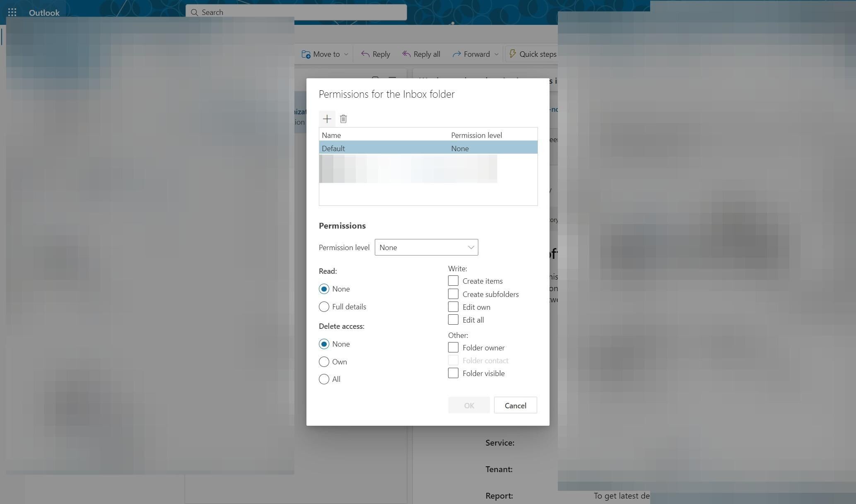
Task: Click the Forward arrow icon
Action: (x=456, y=54)
